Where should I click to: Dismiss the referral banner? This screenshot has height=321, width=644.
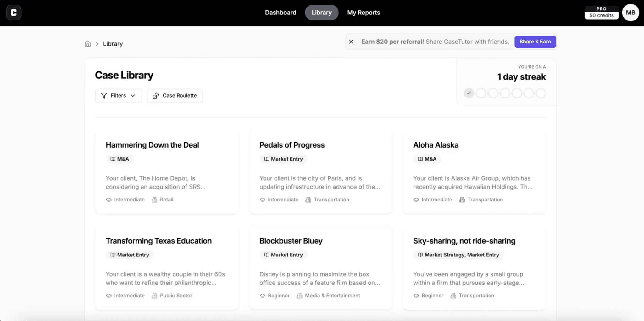[x=351, y=42]
